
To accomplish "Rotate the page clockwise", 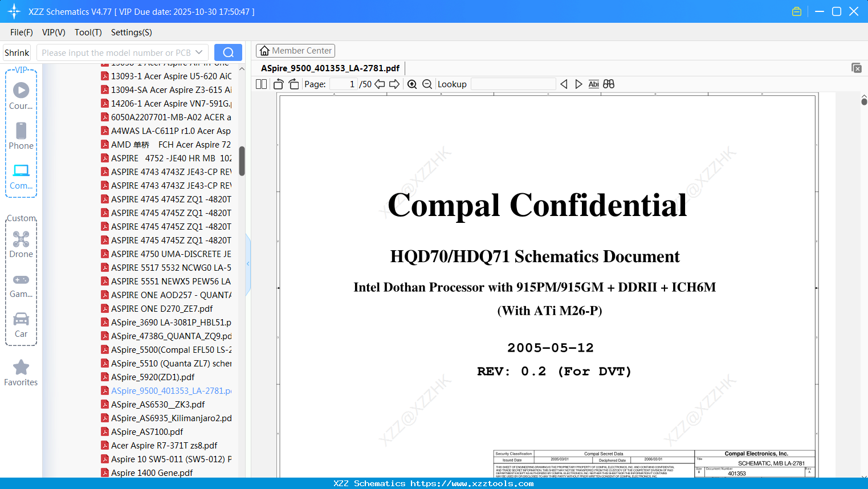I will [294, 84].
